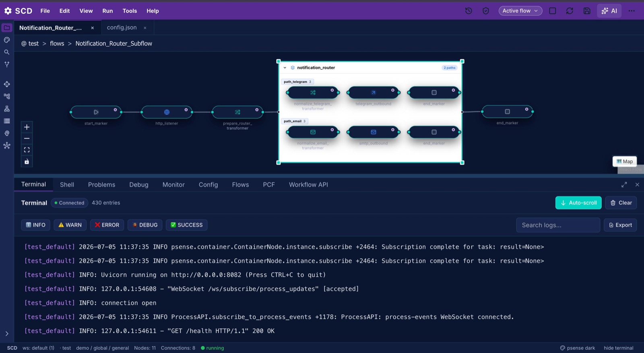
Task: Click the Search logs input field
Action: click(558, 225)
